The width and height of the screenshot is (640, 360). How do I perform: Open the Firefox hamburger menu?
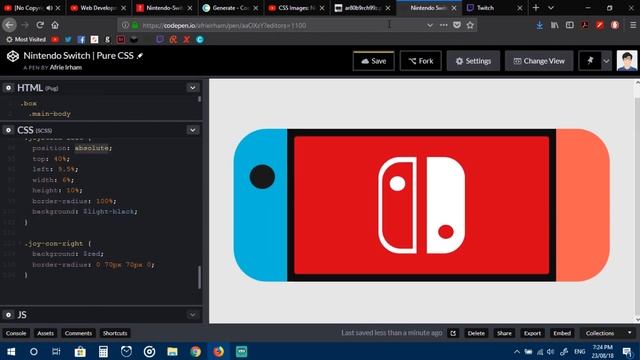tap(633, 25)
